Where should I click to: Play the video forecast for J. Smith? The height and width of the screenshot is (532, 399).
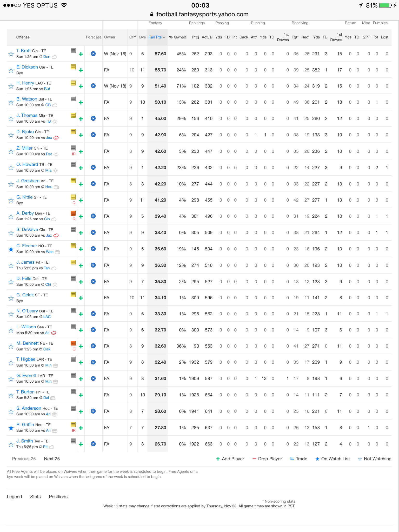[93, 444]
